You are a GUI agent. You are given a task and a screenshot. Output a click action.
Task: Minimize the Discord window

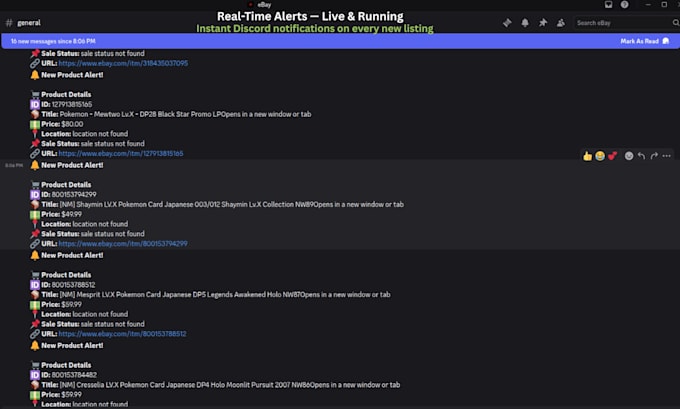648,5
